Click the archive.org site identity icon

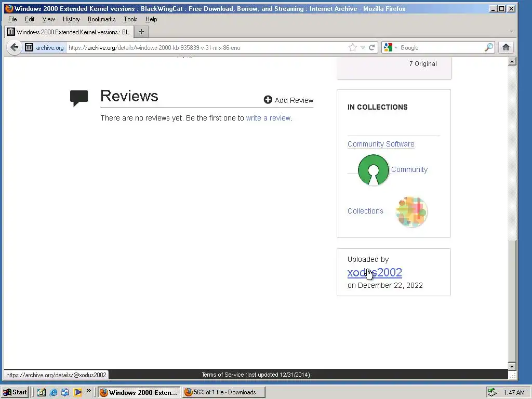pyautogui.click(x=29, y=47)
